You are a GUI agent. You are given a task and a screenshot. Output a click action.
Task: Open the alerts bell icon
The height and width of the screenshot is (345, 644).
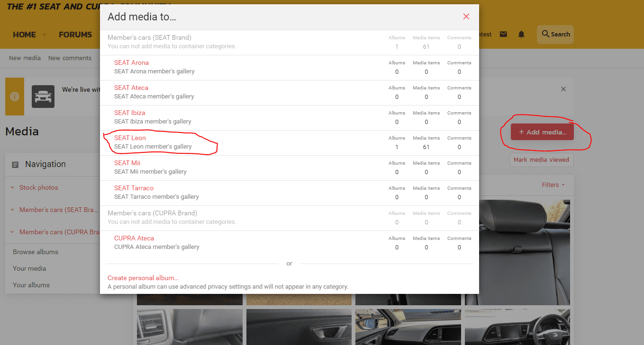[x=521, y=35]
